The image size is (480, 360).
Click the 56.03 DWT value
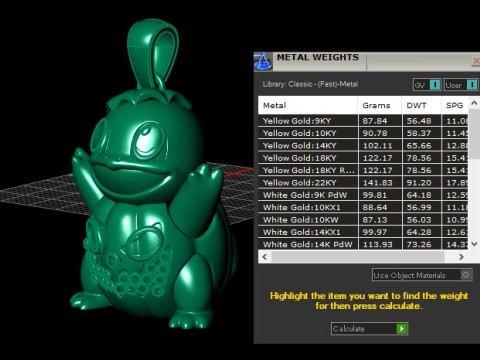pyautogui.click(x=419, y=219)
